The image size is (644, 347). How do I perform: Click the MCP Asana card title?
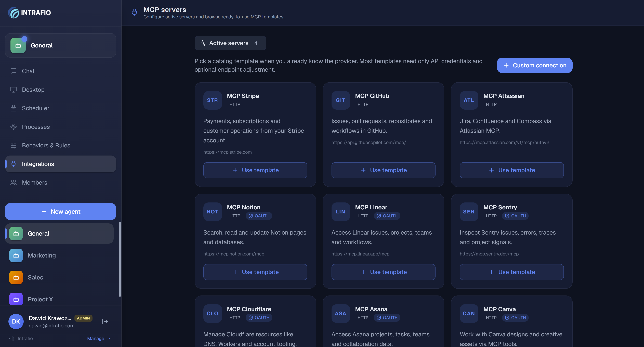pyautogui.click(x=371, y=309)
